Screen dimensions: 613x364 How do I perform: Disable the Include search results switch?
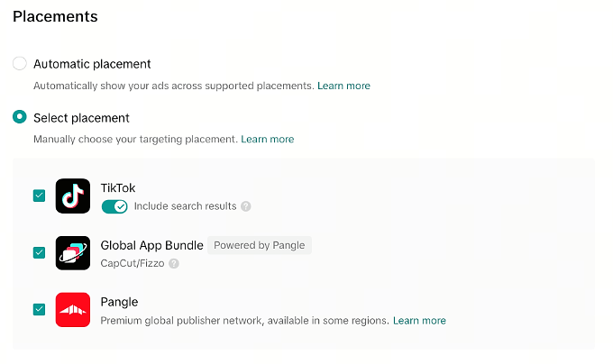114,206
